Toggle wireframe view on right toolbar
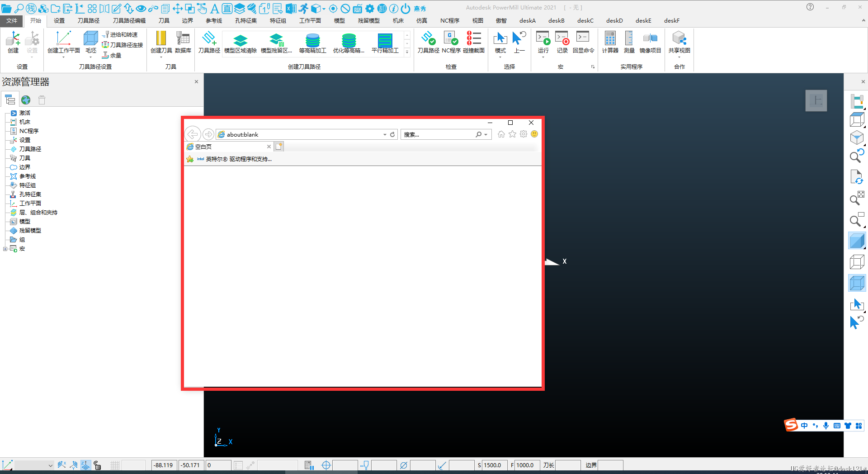This screenshot has height=474, width=868. click(857, 262)
